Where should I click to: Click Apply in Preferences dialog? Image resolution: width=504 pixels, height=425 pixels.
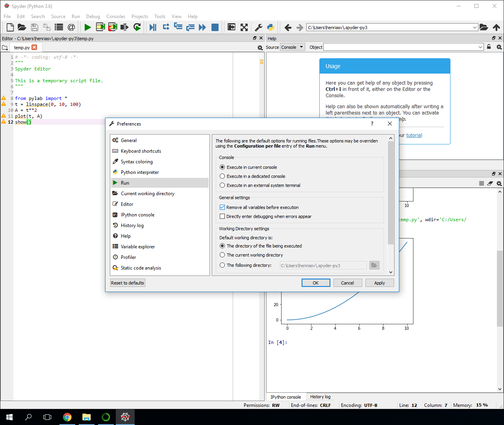tap(380, 283)
